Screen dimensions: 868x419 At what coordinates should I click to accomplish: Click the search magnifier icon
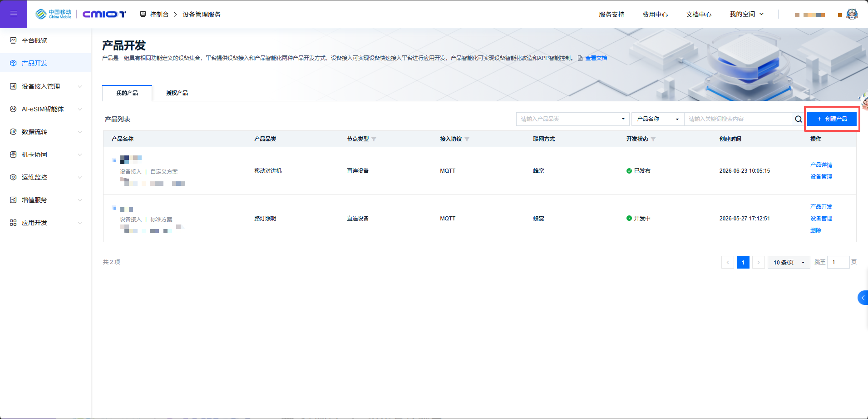tap(799, 119)
